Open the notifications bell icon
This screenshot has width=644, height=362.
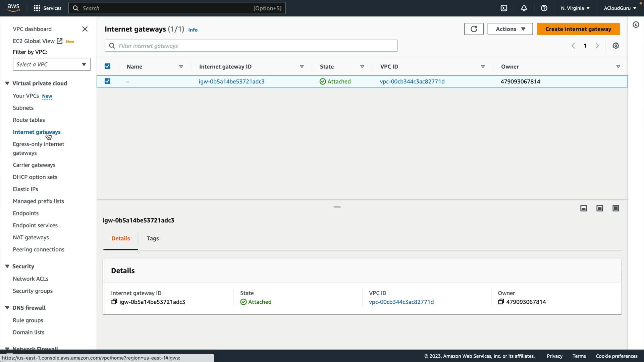[524, 8]
